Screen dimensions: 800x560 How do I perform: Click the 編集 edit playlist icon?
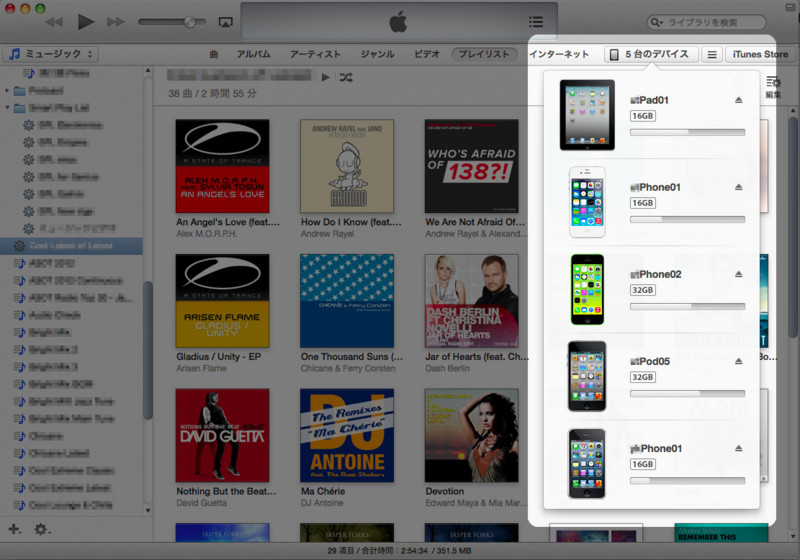pos(773,87)
